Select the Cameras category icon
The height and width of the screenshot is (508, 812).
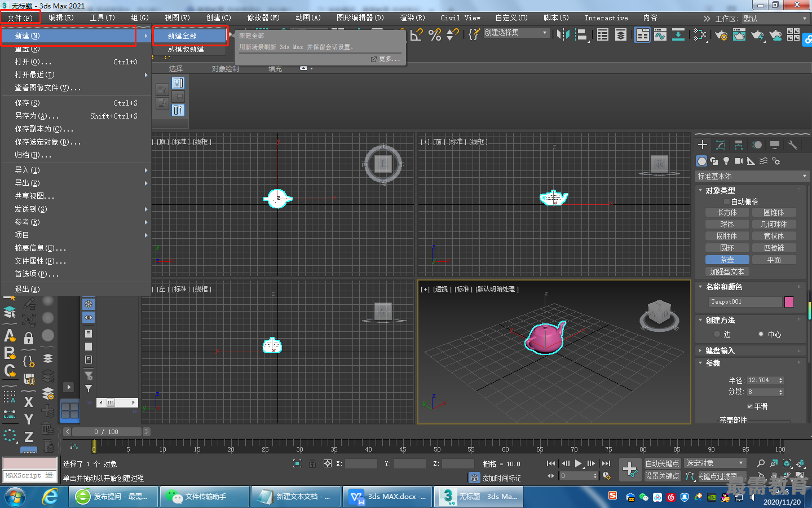point(739,161)
